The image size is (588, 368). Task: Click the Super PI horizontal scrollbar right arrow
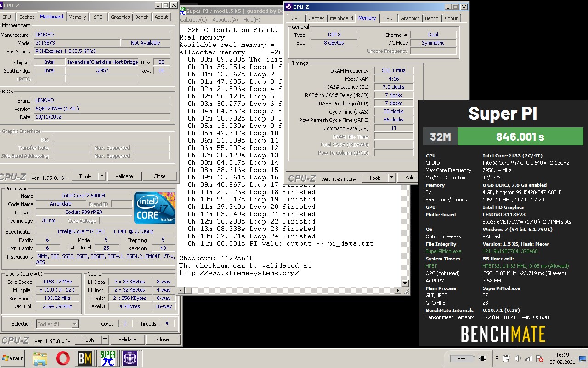[398, 290]
